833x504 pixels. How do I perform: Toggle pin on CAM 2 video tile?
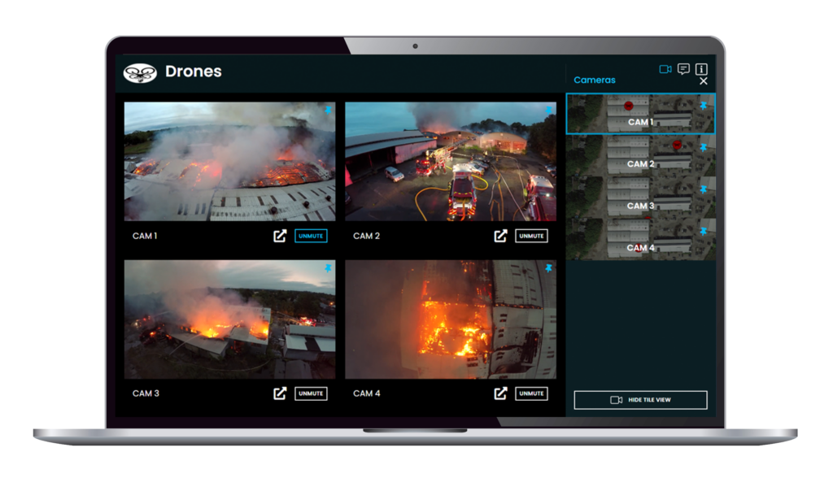tap(549, 110)
